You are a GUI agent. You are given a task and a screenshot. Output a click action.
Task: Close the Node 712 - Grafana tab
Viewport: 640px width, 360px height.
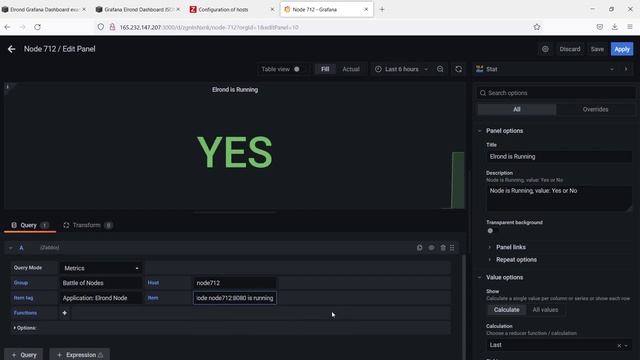tap(366, 9)
